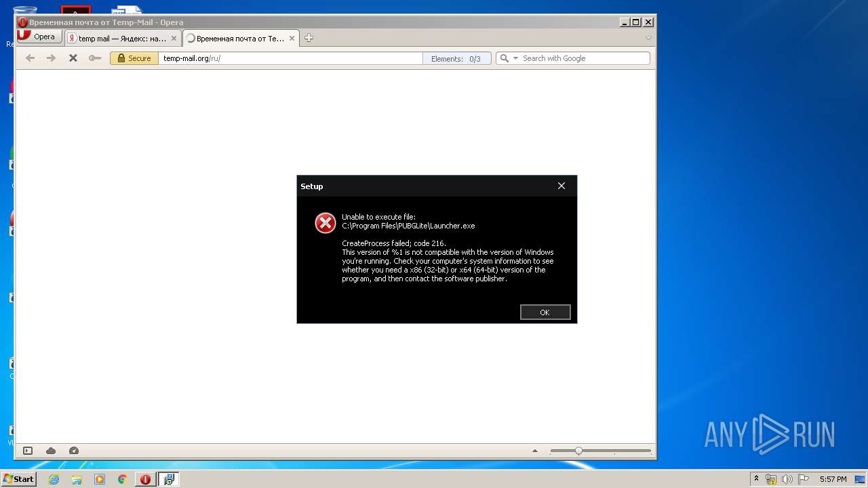Switch to the 'temp mail — Яндекс' tab
The width and height of the screenshot is (868, 488).
pyautogui.click(x=122, y=39)
